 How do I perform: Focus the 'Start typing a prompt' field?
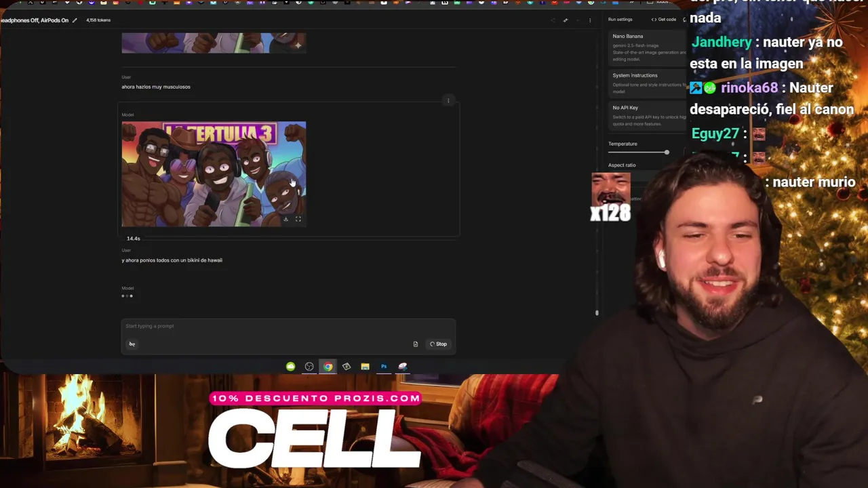coord(288,326)
